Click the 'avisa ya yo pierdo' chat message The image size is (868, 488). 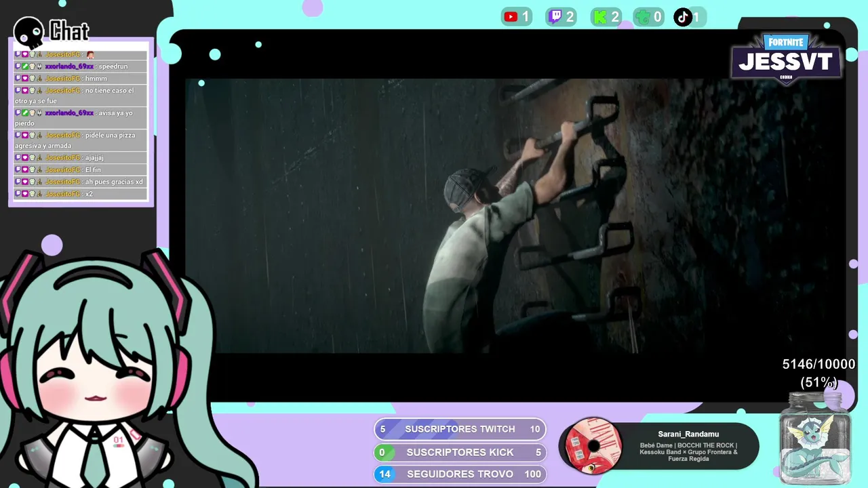81,118
